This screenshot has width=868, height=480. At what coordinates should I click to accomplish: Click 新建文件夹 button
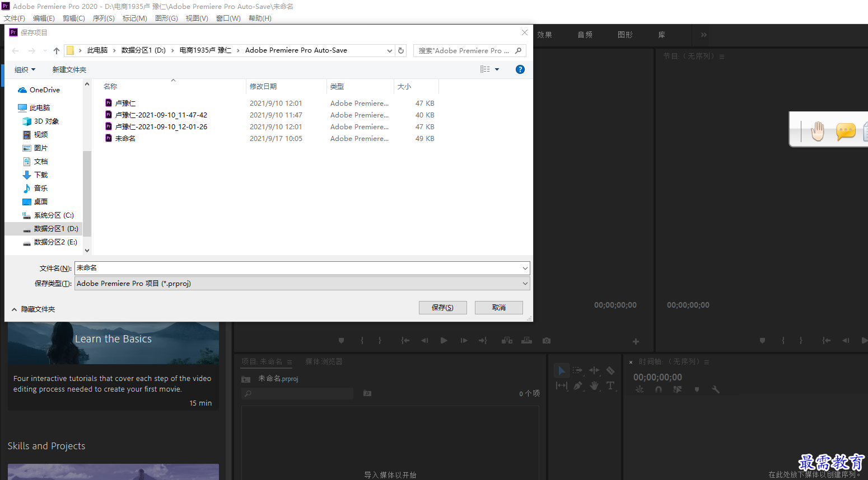point(69,69)
